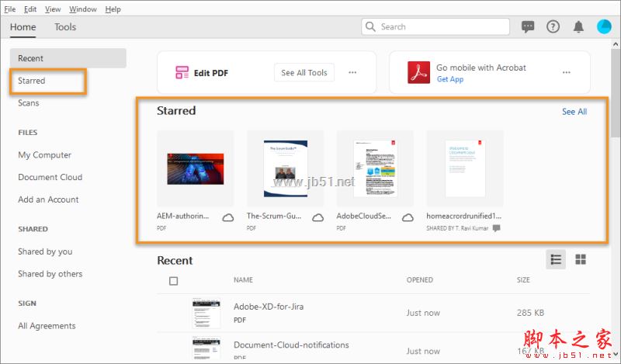Open Document Cloud files

coord(50,177)
